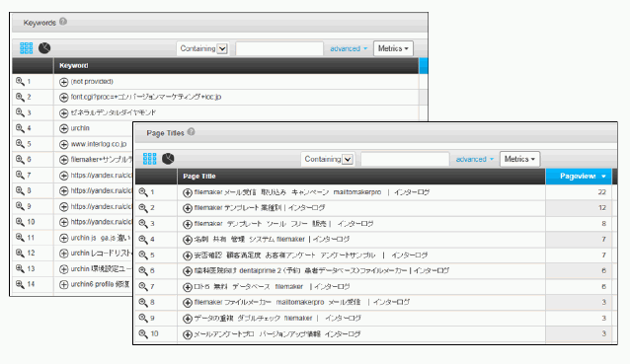Click pageview value 8 in row 3
The image size is (630, 364).
604,224
